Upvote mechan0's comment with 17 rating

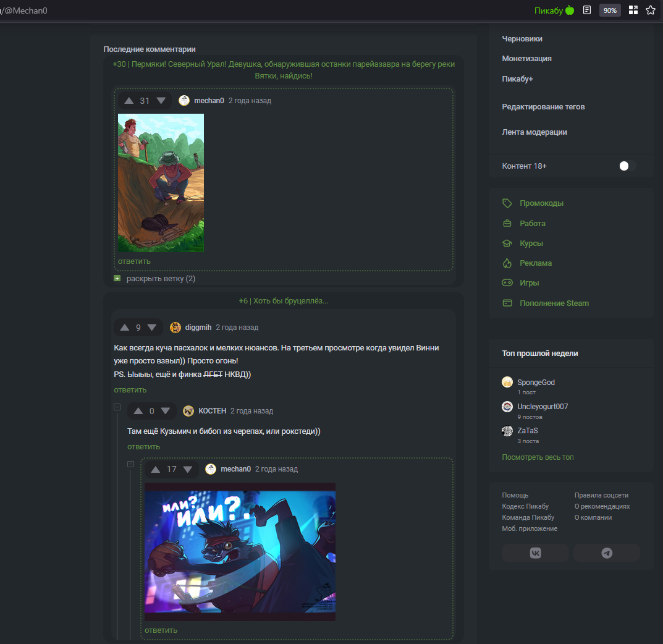[x=156, y=469]
